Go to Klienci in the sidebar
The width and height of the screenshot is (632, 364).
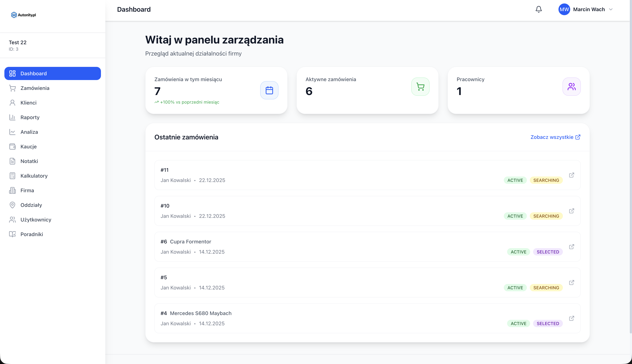pos(28,103)
